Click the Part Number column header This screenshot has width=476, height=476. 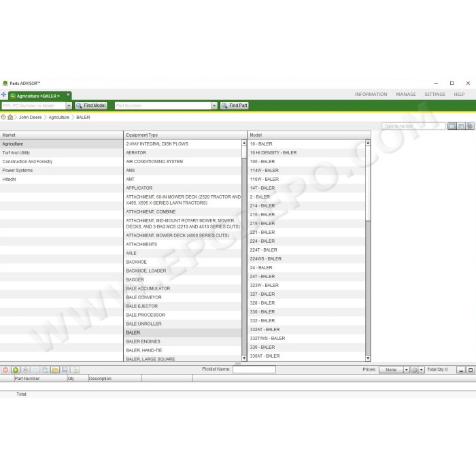pyautogui.click(x=41, y=378)
